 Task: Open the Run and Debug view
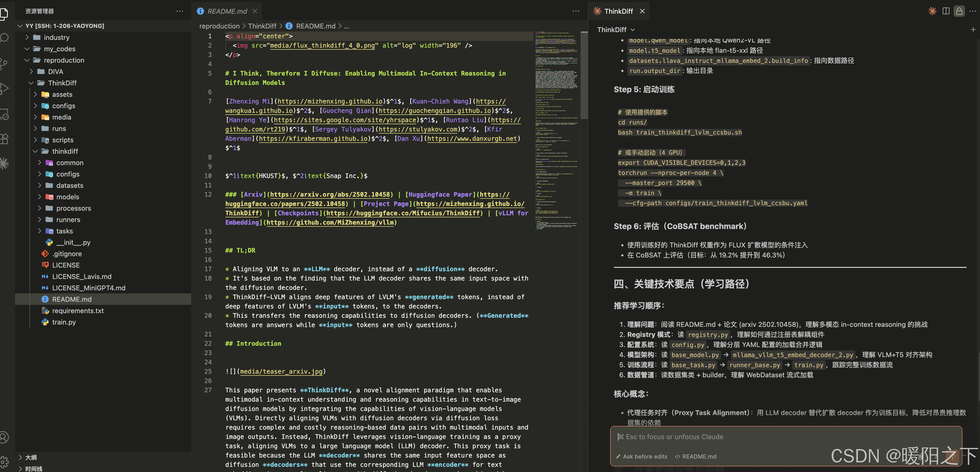(x=4, y=89)
